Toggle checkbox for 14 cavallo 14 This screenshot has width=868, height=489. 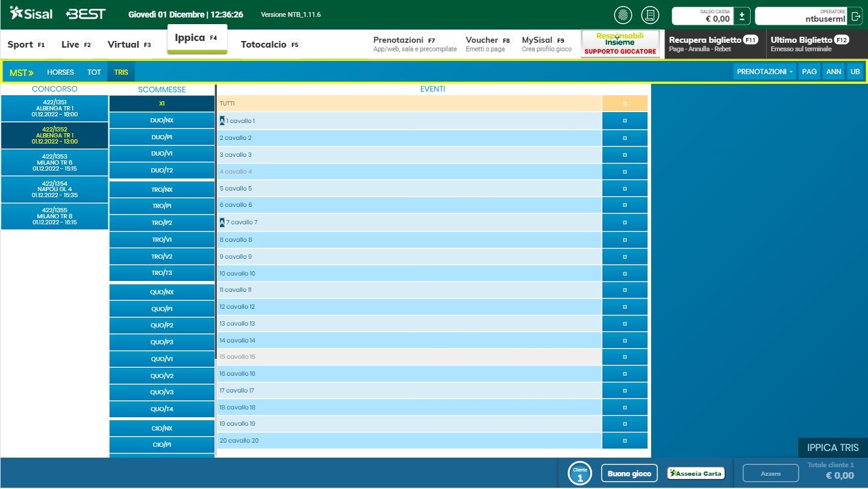(x=625, y=341)
